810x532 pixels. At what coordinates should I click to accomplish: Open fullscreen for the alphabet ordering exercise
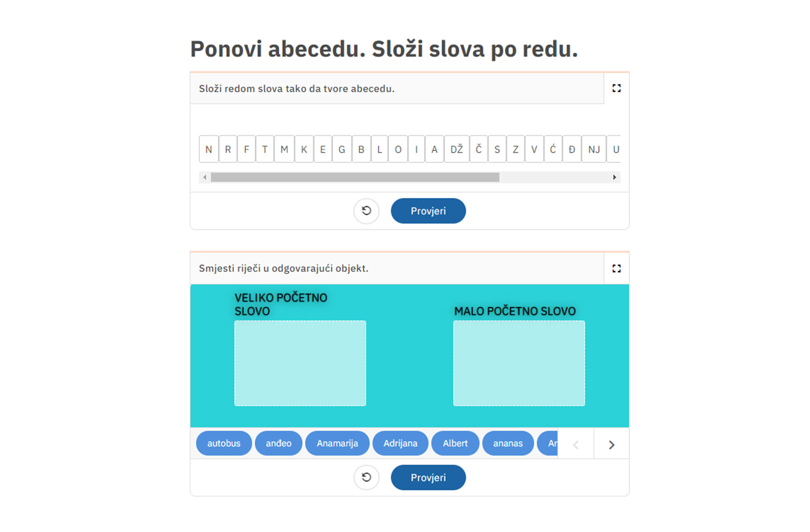point(616,88)
